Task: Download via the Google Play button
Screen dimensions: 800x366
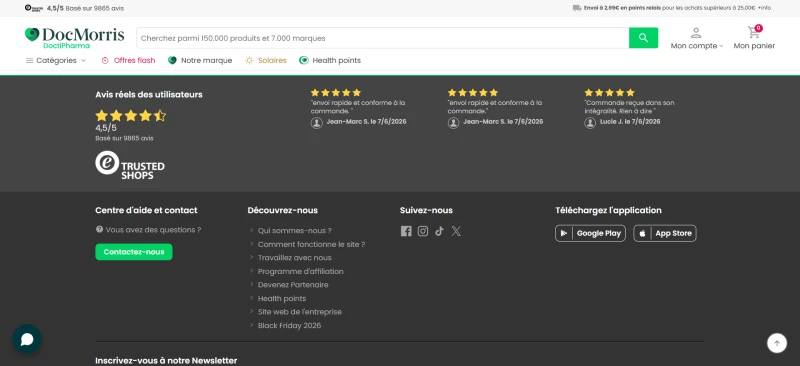Action: 590,233
